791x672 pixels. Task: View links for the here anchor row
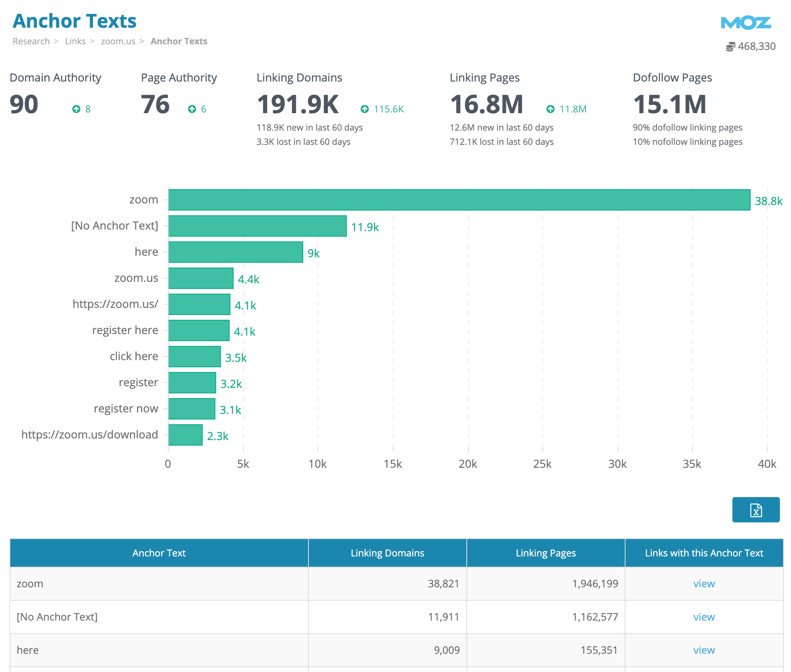tap(704, 650)
